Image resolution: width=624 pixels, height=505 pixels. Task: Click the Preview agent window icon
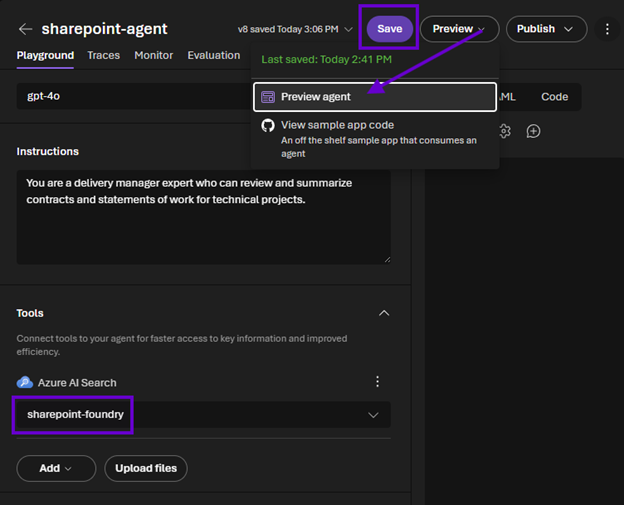[268, 97]
